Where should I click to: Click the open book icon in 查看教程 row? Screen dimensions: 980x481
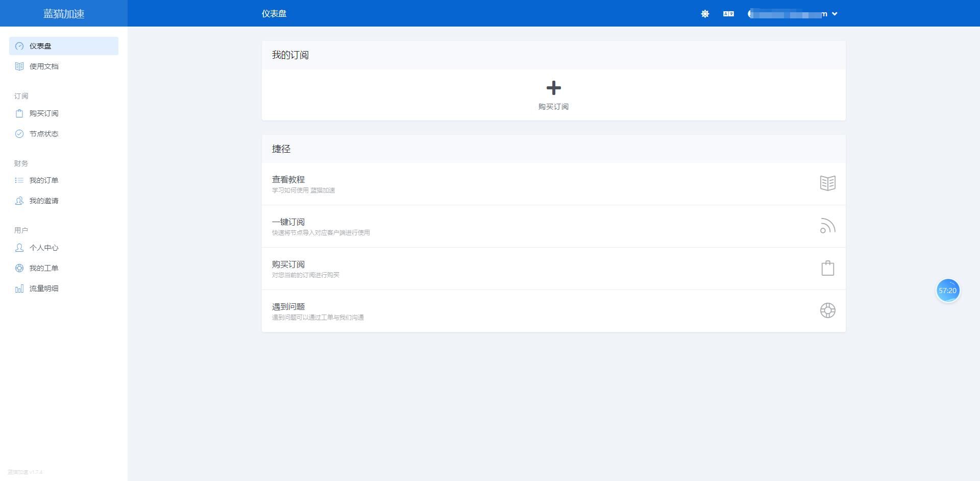click(x=827, y=183)
